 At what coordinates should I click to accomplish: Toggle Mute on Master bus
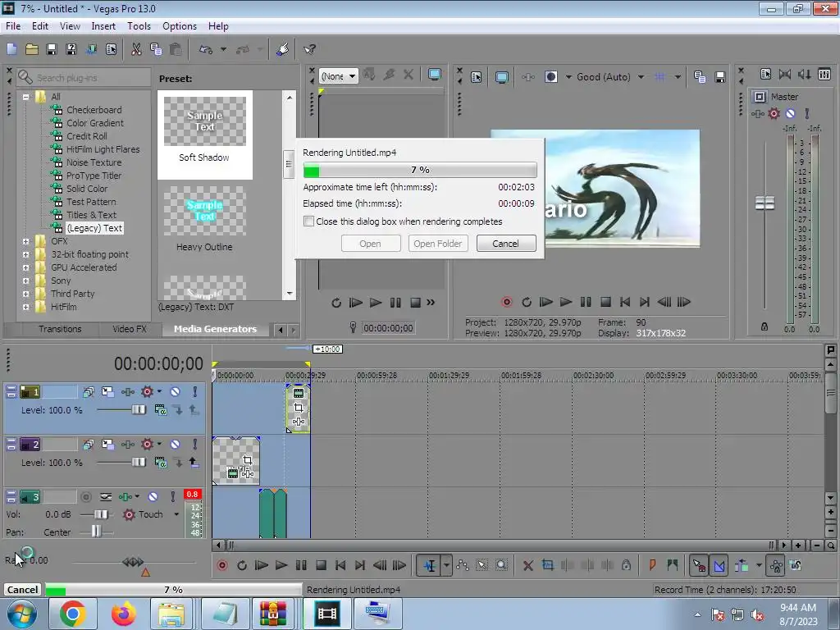[x=790, y=113]
